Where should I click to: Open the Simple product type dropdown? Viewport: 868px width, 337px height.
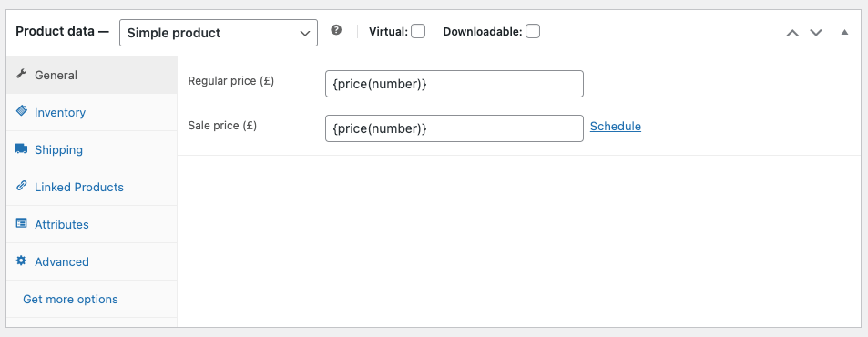tap(219, 33)
